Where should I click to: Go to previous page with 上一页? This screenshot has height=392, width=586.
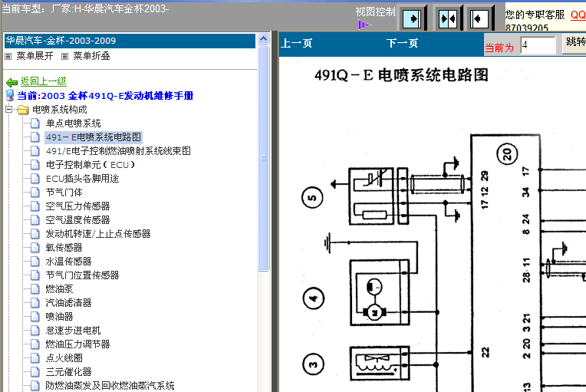(x=296, y=44)
